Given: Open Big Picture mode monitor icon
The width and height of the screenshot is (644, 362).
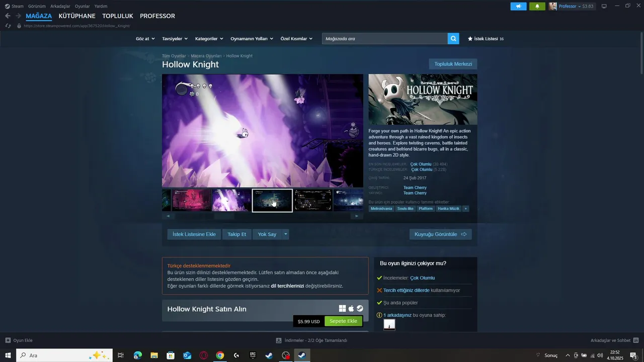Looking at the screenshot, I should 604,6.
